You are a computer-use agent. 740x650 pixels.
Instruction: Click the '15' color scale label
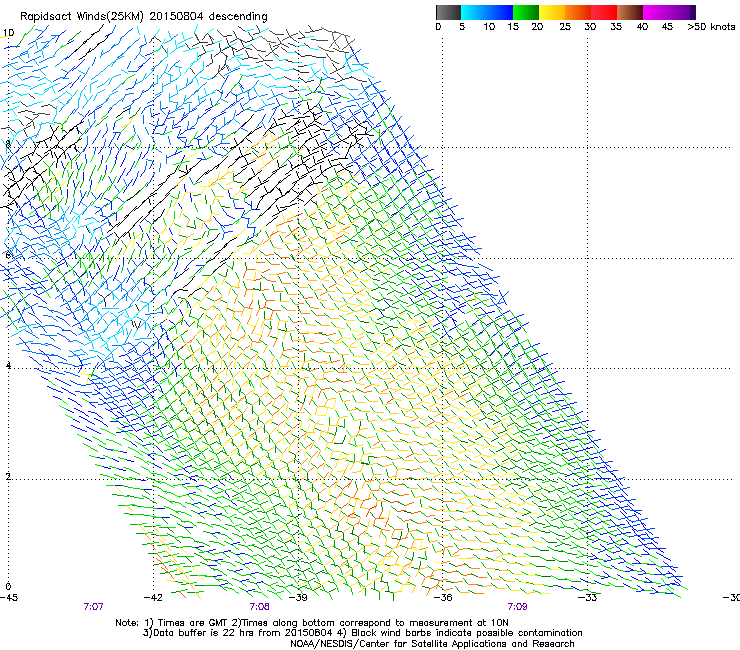coord(513,27)
